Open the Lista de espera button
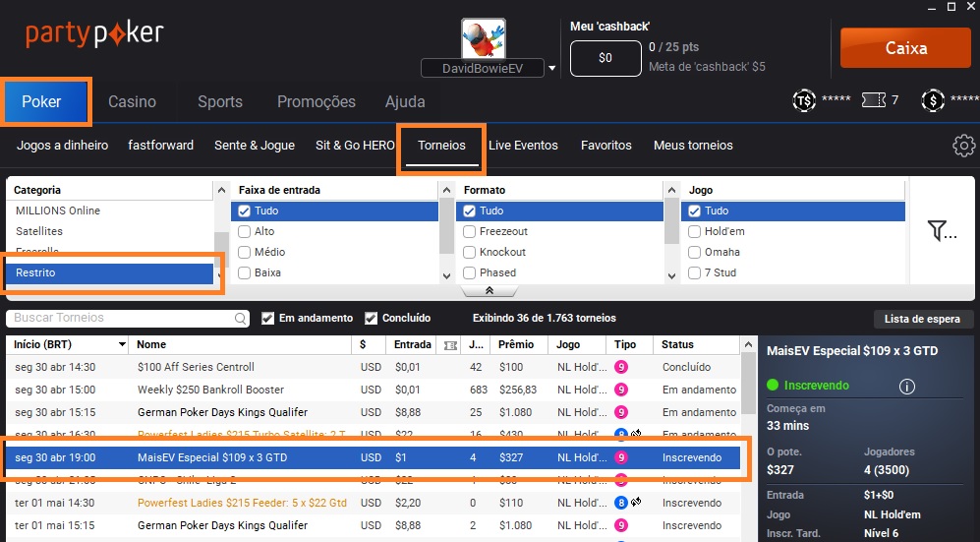This screenshot has width=980, height=542. pyautogui.click(x=922, y=319)
